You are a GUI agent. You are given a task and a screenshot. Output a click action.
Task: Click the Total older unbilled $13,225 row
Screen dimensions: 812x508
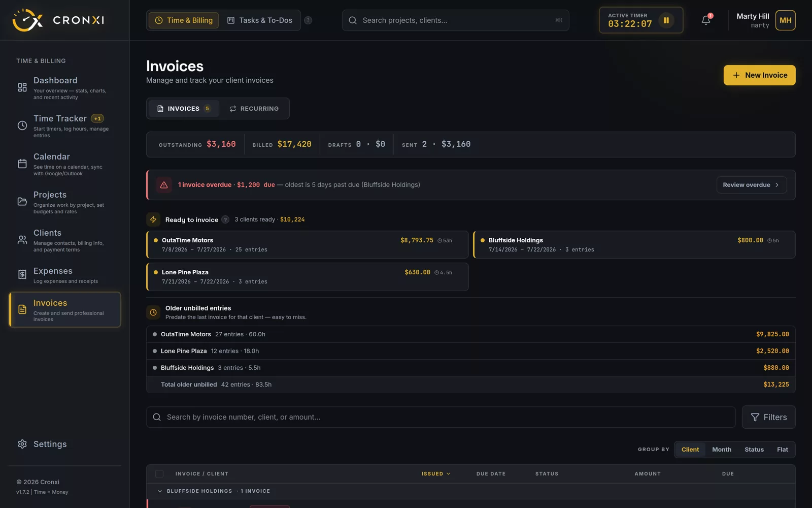click(470, 385)
